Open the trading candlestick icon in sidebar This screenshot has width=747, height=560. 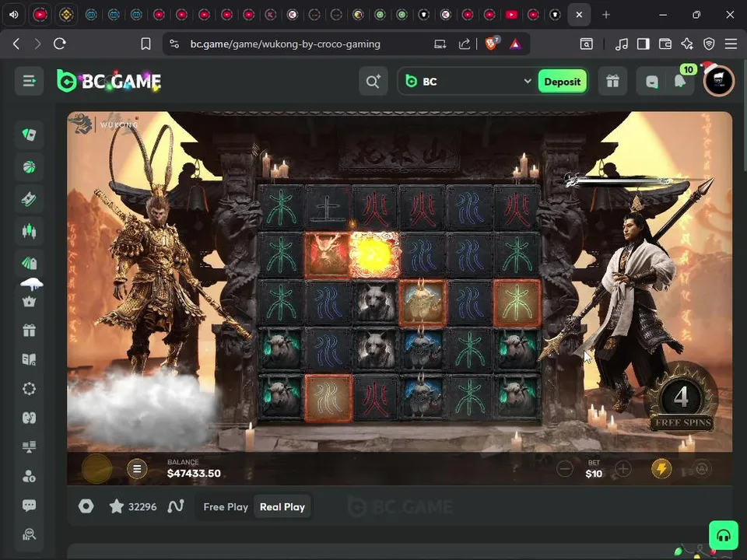(29, 231)
